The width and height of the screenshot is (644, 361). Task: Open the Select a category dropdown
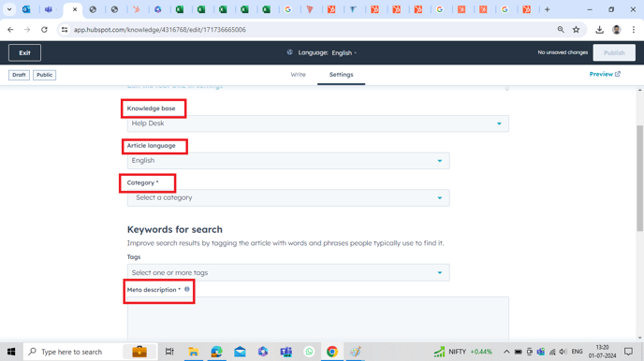coord(288,197)
